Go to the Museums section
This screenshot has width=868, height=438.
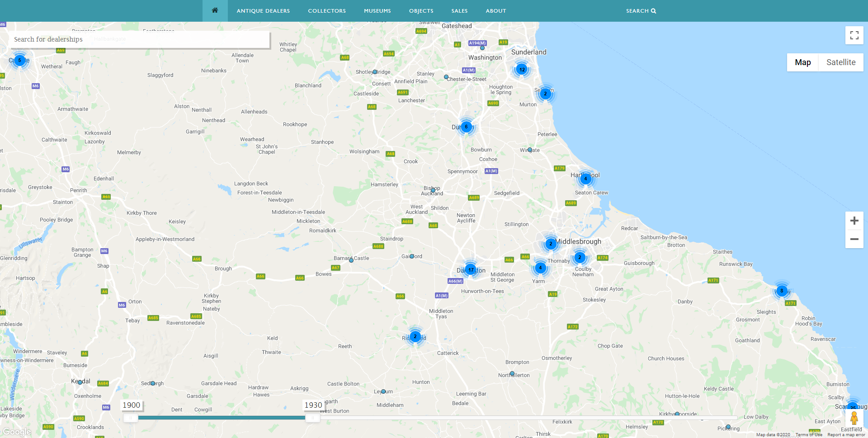pyautogui.click(x=377, y=11)
